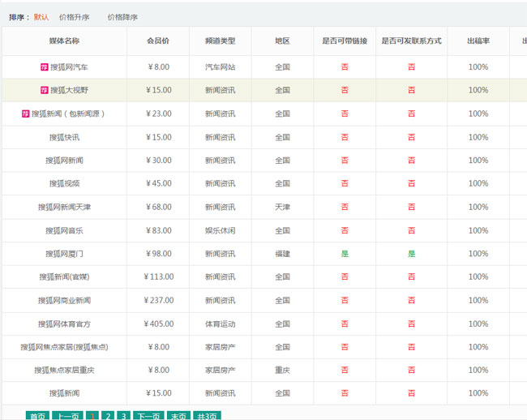Viewport: 527px width, 420px height.
Task: Click the ¥45.00 price cell
Action: click(159, 183)
